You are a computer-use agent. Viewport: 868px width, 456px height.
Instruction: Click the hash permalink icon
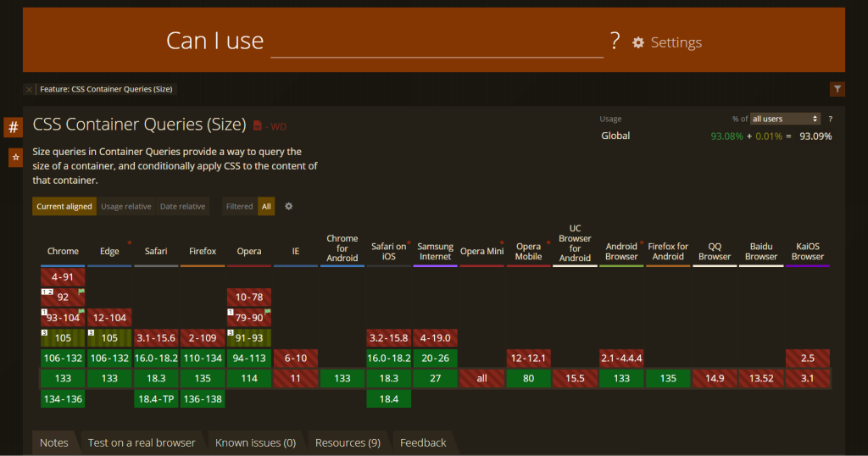[x=14, y=127]
